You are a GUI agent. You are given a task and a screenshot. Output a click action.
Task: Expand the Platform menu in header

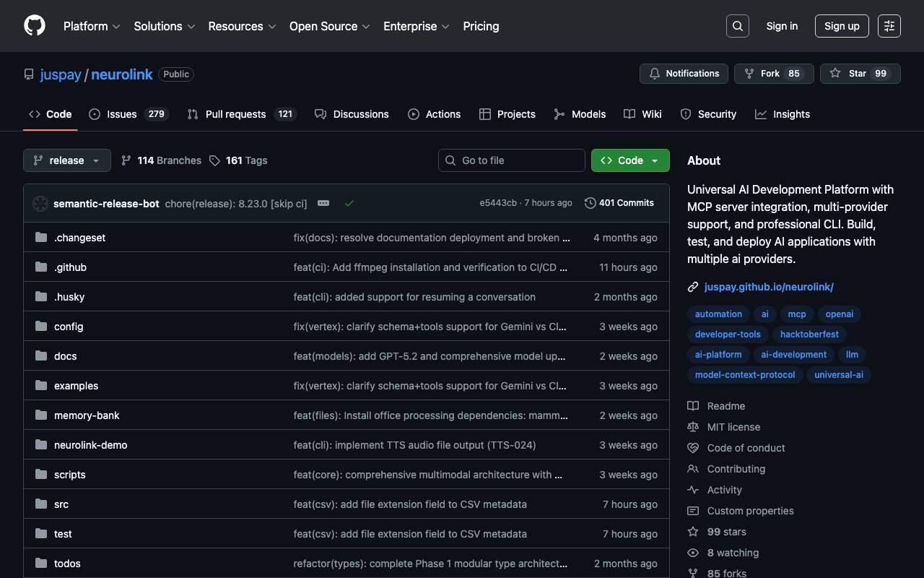tap(91, 26)
